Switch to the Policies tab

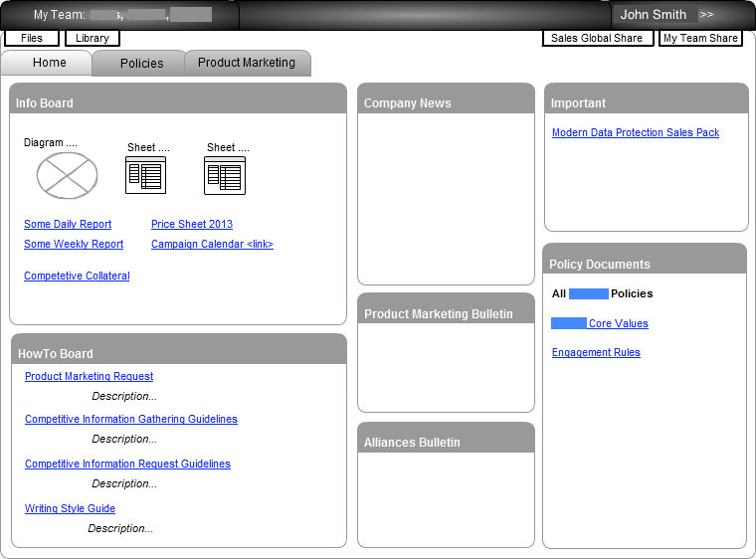tap(141, 64)
